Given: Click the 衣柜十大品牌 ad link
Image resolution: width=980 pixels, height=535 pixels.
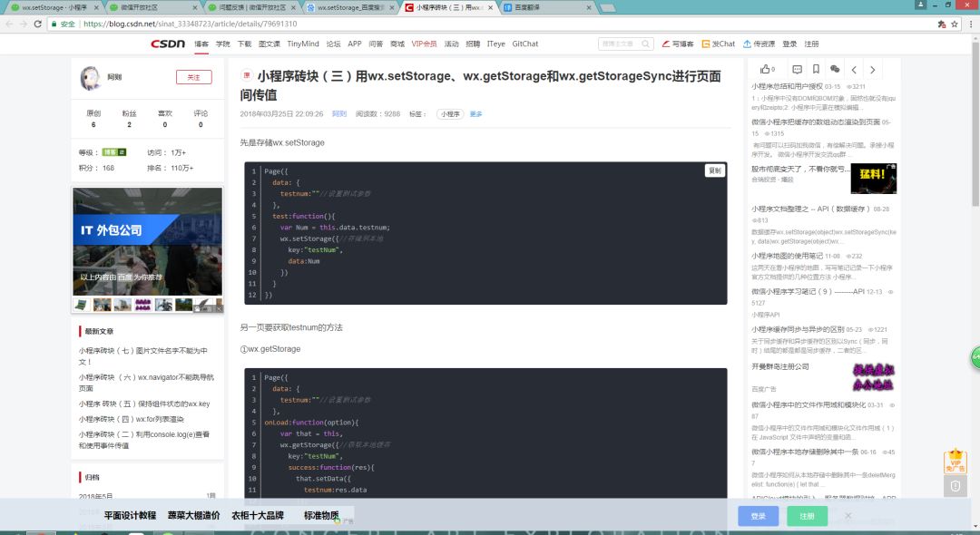Looking at the screenshot, I should pos(258,515).
